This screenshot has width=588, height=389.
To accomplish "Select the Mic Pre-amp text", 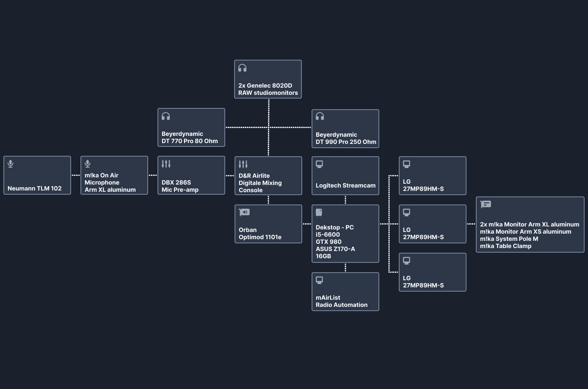I will (180, 190).
